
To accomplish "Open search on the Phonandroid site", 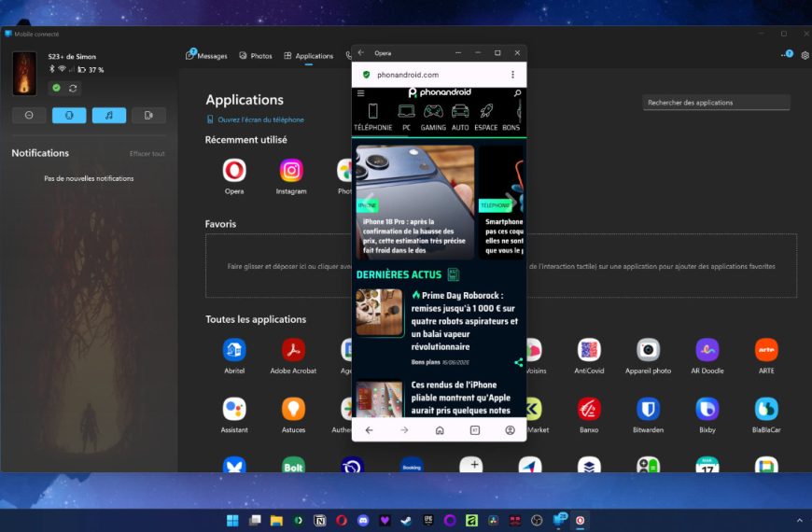I will pos(517,93).
